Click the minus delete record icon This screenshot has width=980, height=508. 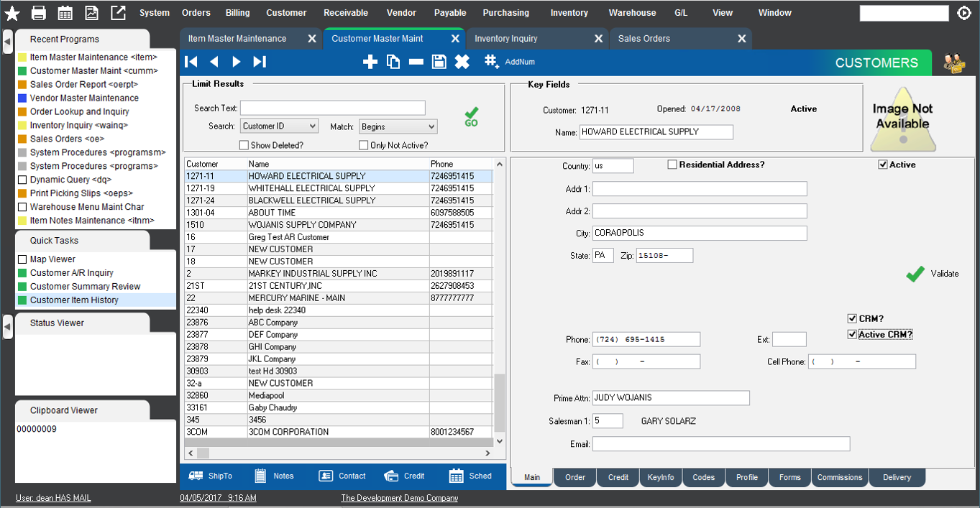click(416, 62)
